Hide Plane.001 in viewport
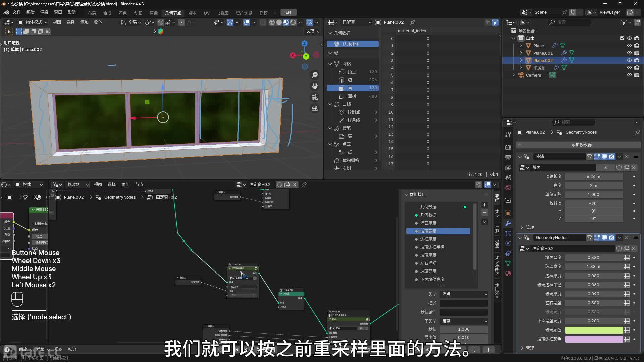 click(629, 53)
